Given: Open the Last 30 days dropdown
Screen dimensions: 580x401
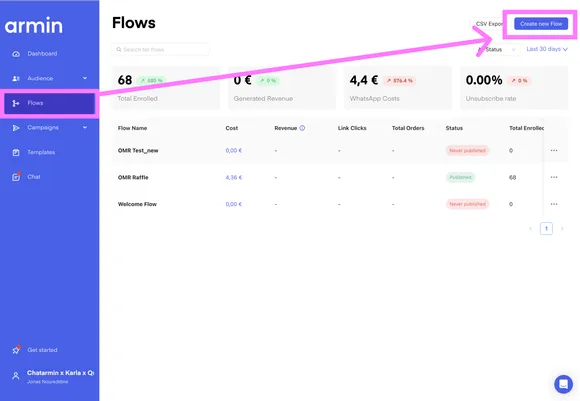Looking at the screenshot, I should pyautogui.click(x=547, y=49).
